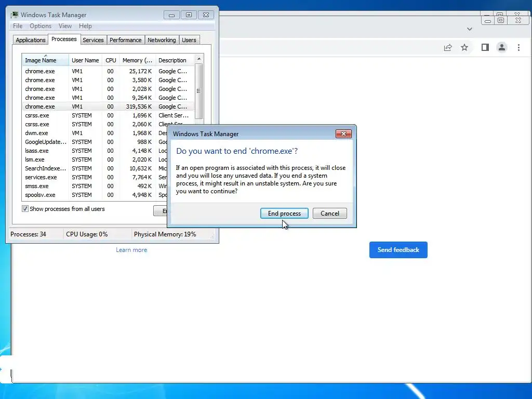Viewport: 532px width, 399px height.
Task: Close the end process confirmation dialog
Action: [343, 134]
